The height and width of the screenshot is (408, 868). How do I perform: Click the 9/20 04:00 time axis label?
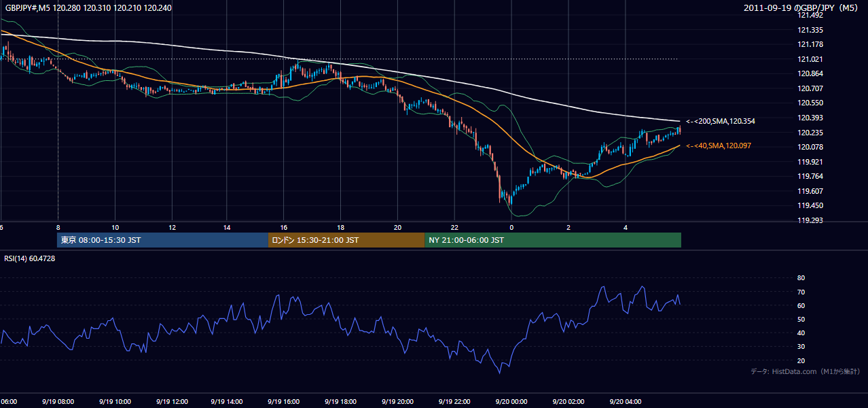click(x=625, y=402)
